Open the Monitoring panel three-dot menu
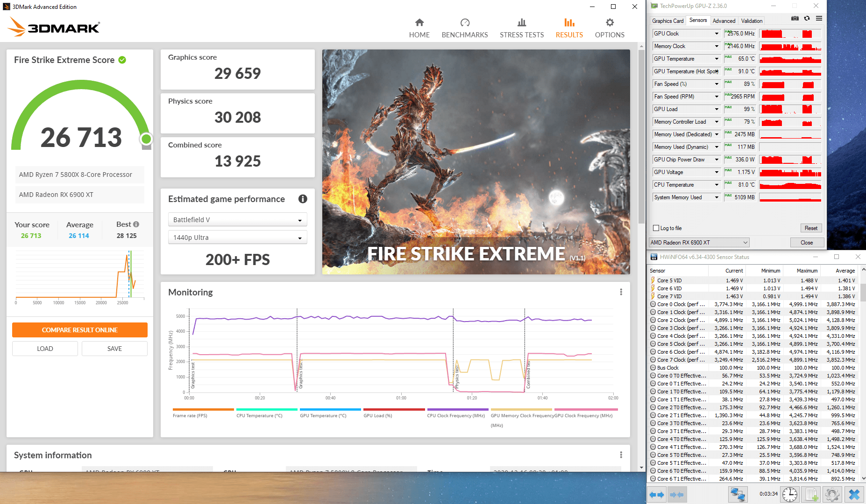This screenshot has width=866, height=504. [621, 292]
